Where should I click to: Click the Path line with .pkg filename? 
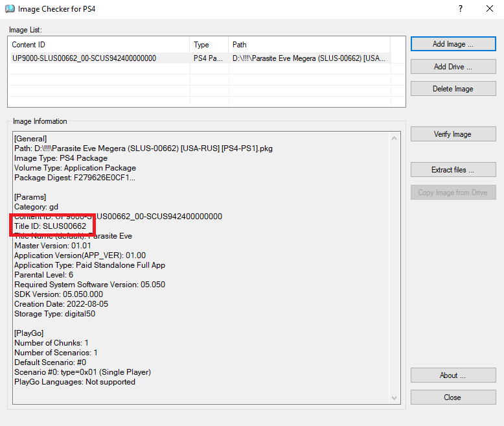(x=143, y=148)
